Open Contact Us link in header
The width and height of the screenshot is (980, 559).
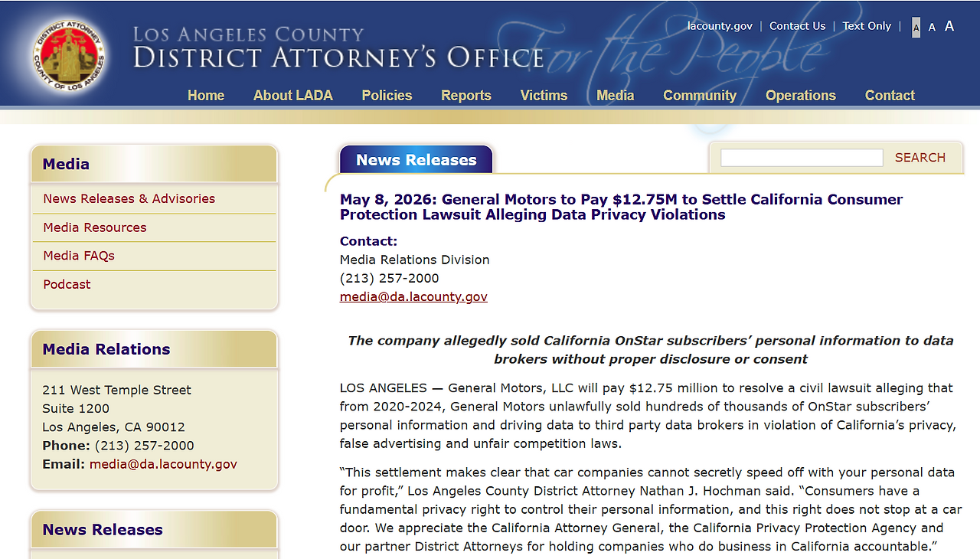(x=797, y=26)
